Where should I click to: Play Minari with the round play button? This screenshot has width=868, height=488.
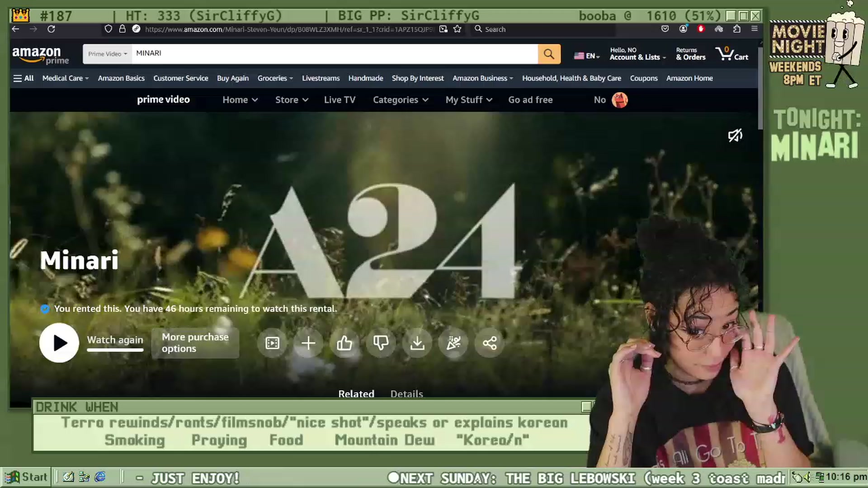point(59,343)
